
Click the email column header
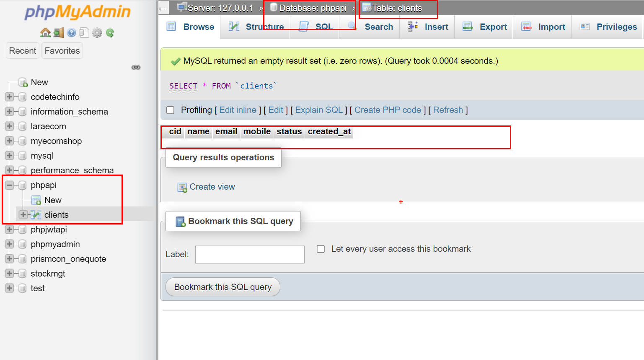226,132
